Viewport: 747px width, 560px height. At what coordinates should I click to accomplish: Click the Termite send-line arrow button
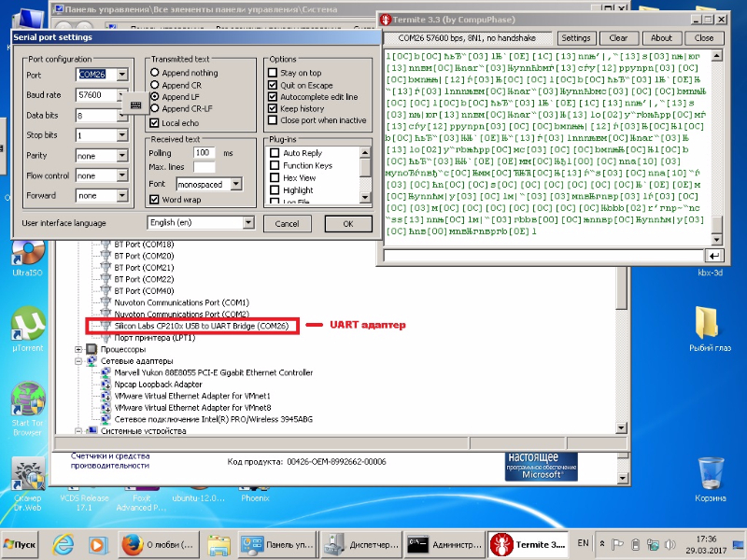point(713,256)
